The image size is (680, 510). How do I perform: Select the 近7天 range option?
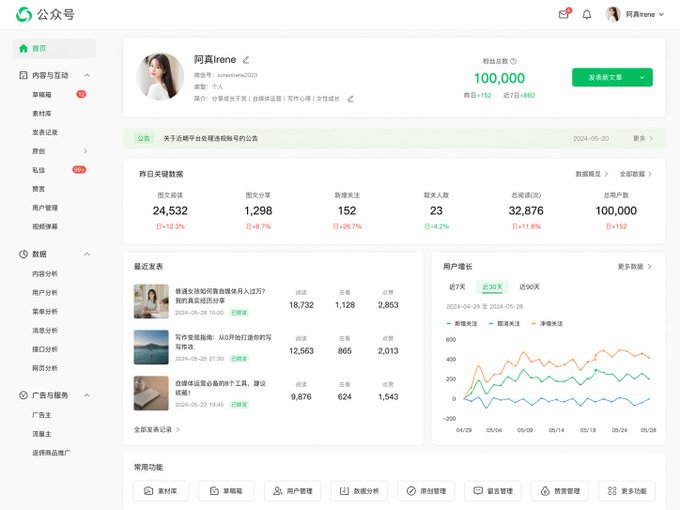[457, 287]
